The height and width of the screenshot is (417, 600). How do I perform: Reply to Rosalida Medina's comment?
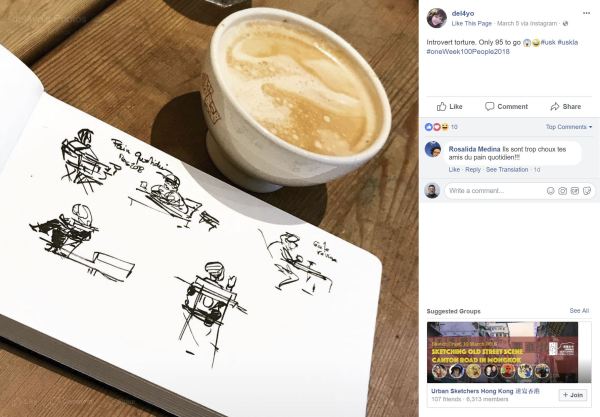coord(473,169)
